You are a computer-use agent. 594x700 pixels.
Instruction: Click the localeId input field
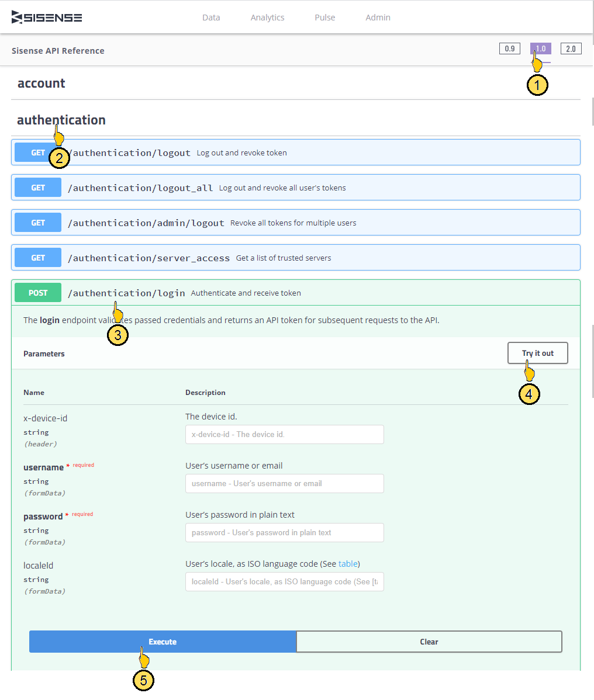click(x=285, y=582)
